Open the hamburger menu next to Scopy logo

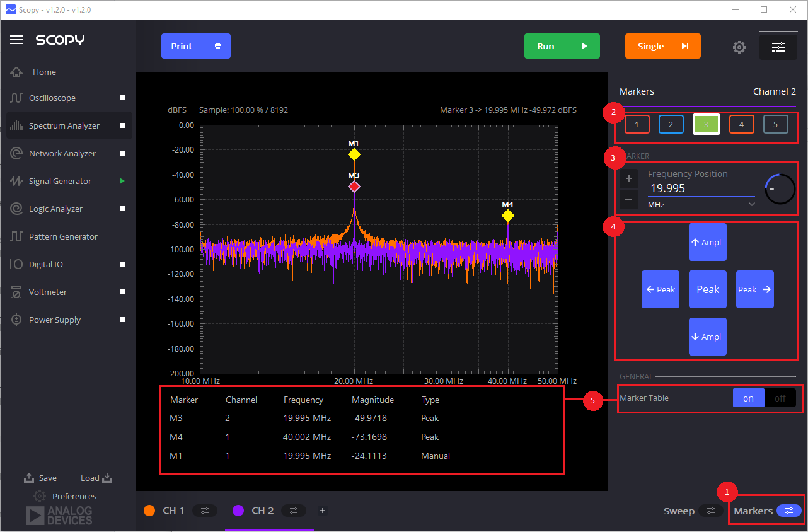pos(16,40)
